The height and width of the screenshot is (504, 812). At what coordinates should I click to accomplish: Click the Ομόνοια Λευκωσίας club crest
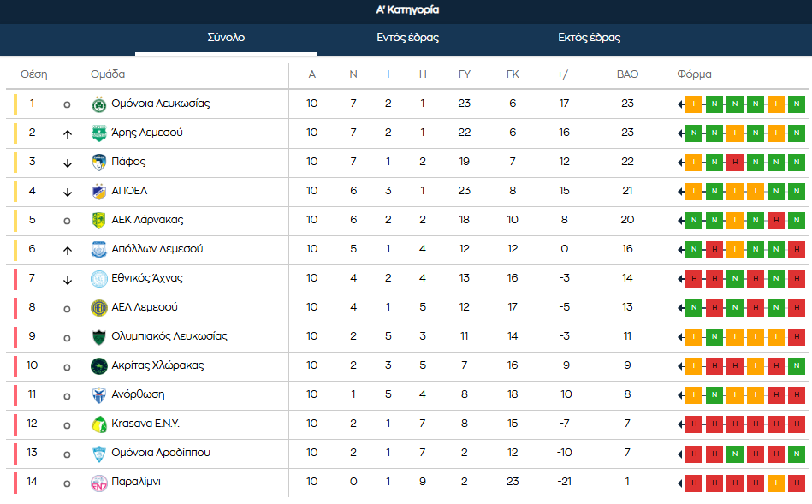point(98,104)
